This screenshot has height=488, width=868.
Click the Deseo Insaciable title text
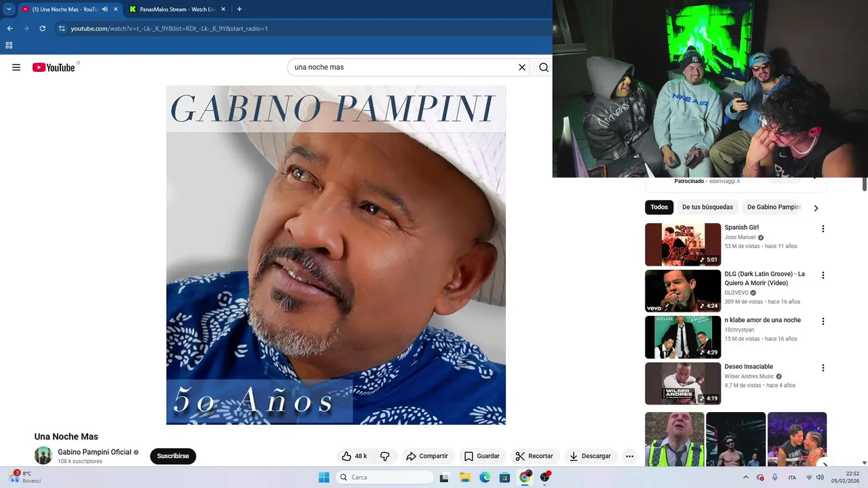(x=749, y=367)
